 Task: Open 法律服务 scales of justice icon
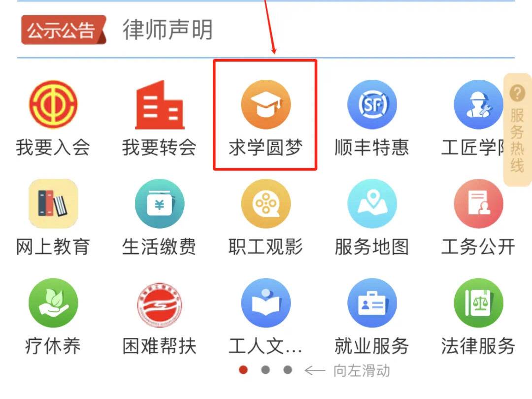coord(478,302)
